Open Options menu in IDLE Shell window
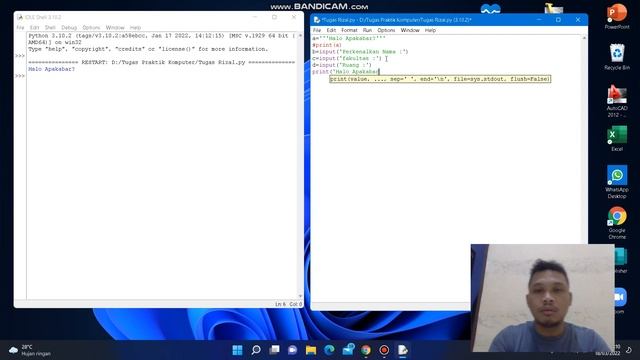 click(x=91, y=28)
